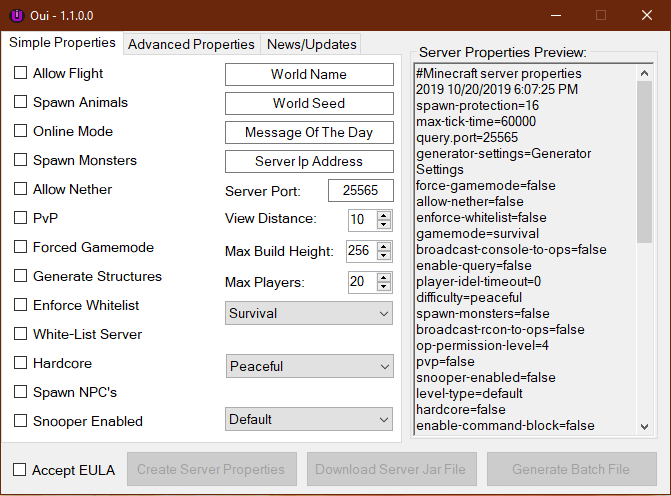
Task: Click preview scrollbar down arrow
Action: 644,426
